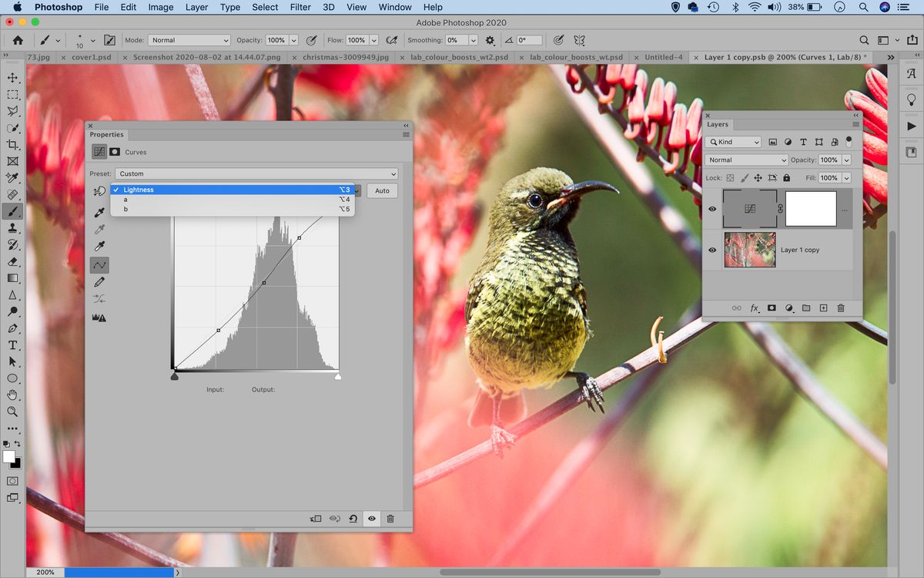Toggle the Curves properties visibility eye at panel bottom

pyautogui.click(x=371, y=519)
